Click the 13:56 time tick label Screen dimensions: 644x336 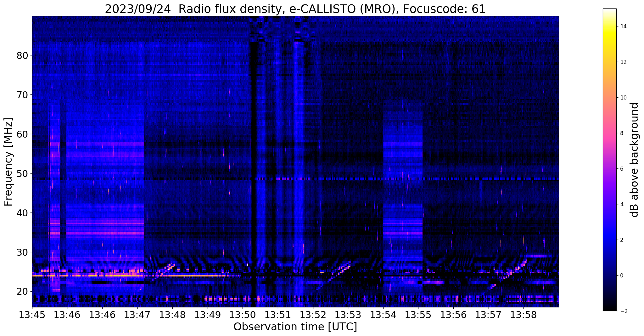tap(453, 315)
